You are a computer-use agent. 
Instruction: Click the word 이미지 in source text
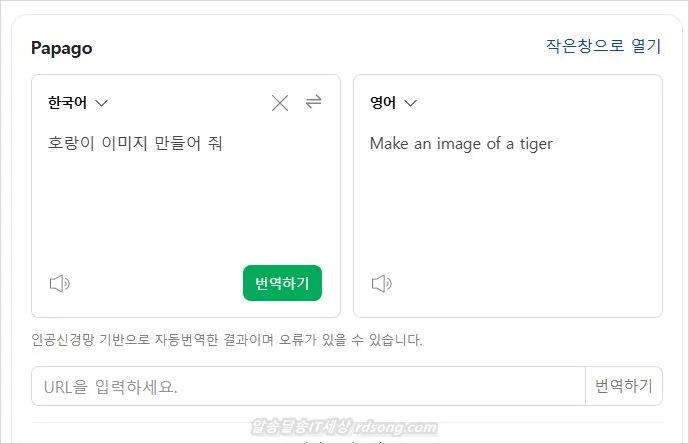(126, 143)
